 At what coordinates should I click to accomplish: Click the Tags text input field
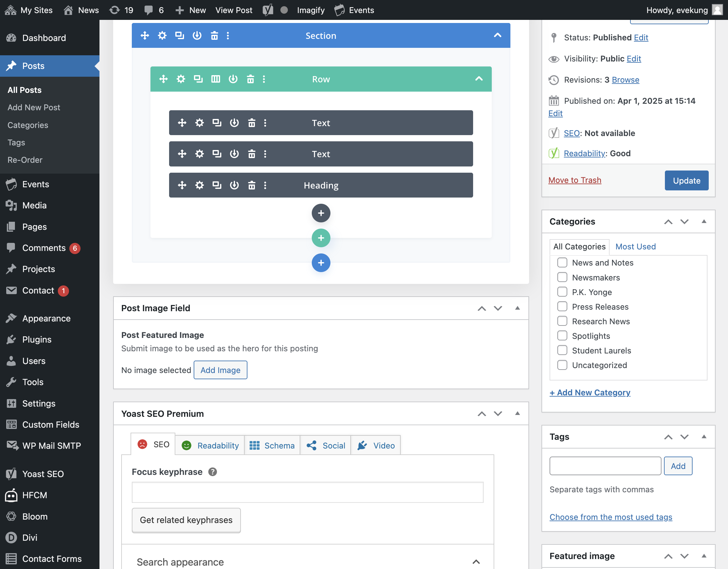coord(605,466)
